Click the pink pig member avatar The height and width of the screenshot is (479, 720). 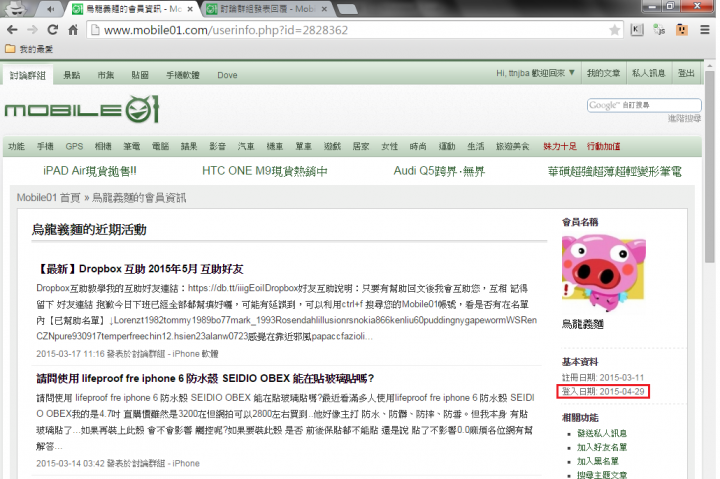click(603, 274)
